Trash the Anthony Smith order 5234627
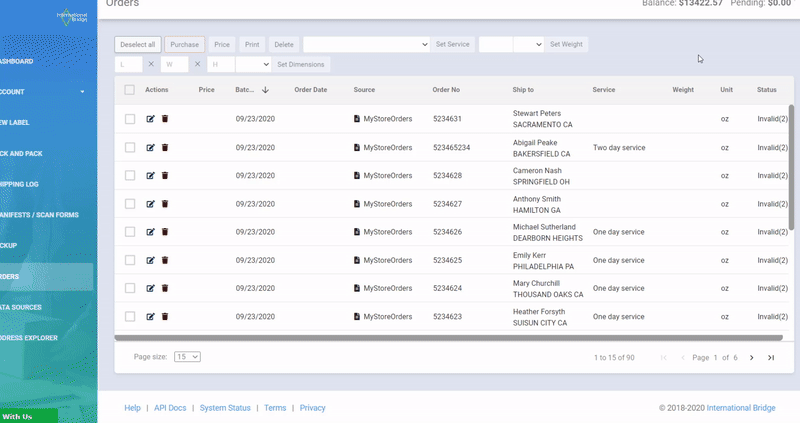800x423 pixels. tap(165, 204)
